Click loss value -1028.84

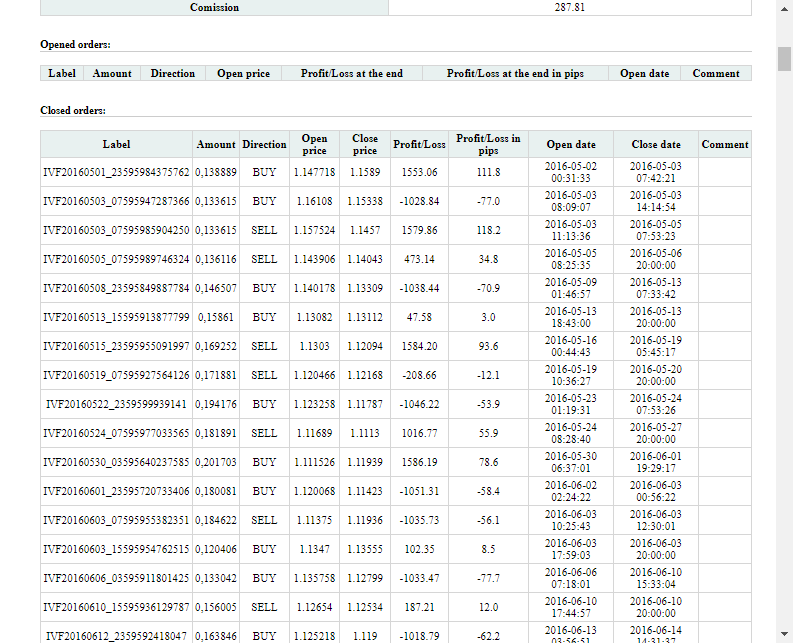419,201
